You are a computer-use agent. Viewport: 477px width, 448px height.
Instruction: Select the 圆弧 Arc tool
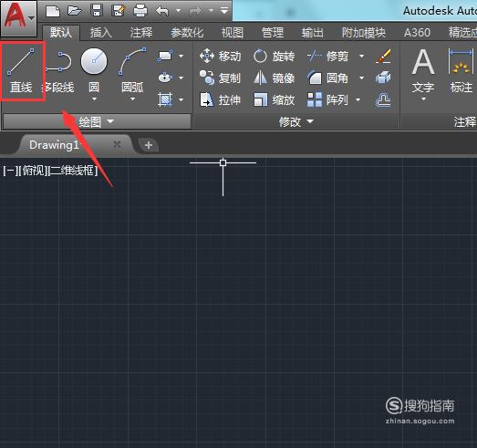132,70
